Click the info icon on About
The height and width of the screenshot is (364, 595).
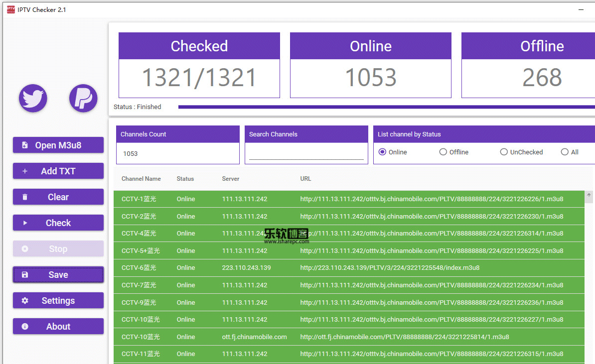tap(24, 327)
